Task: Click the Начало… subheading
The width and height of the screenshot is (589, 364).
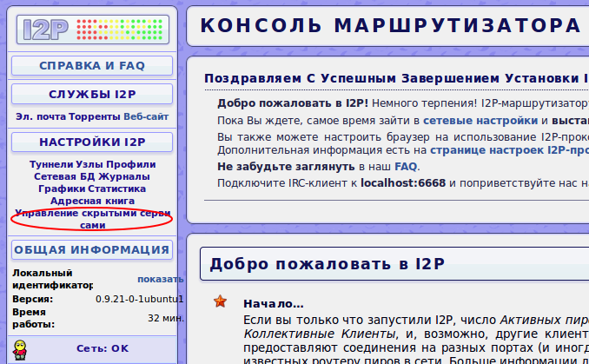Action: pos(274,303)
